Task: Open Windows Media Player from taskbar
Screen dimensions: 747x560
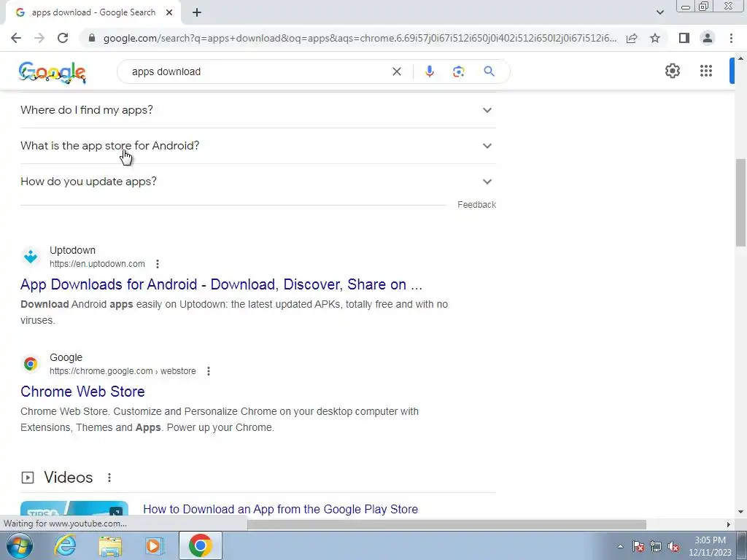Action: coord(154,545)
